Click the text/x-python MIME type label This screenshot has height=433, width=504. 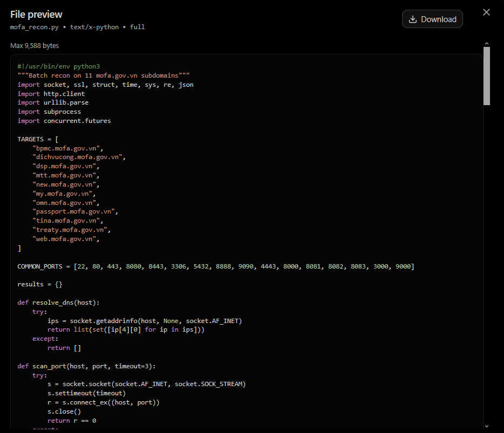[x=94, y=27]
